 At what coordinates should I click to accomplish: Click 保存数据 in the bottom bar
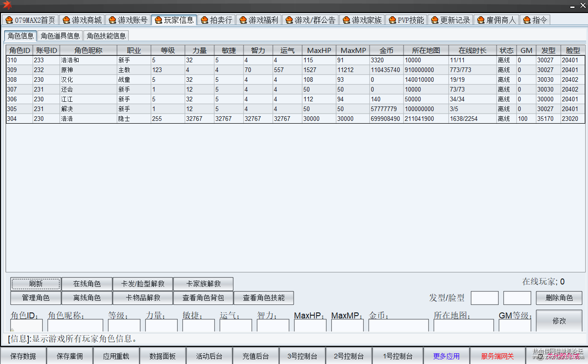23,356
